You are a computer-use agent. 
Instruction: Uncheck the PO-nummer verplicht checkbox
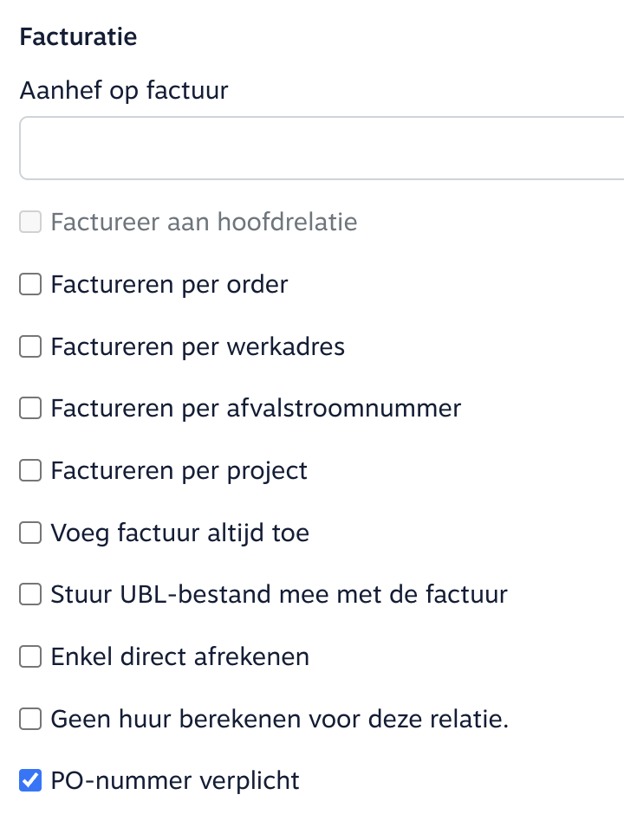coord(30,780)
